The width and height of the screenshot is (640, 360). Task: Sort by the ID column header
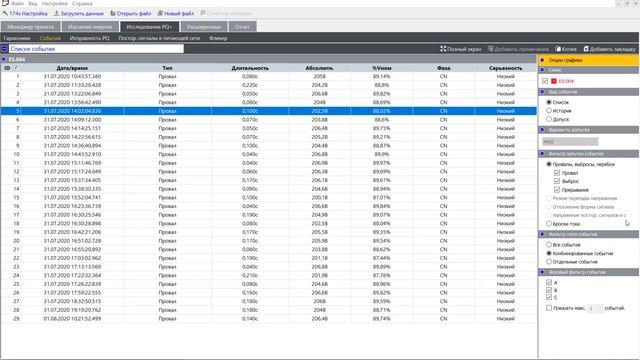click(x=7, y=68)
